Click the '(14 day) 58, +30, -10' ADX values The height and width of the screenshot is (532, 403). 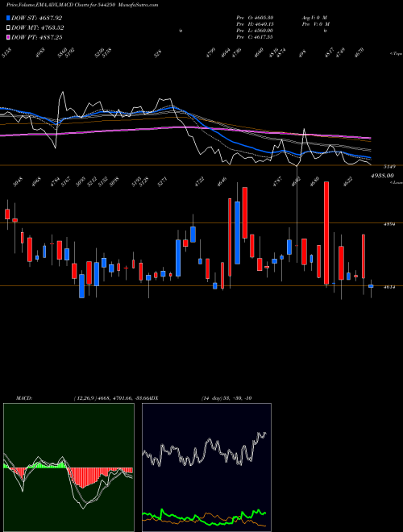(x=226, y=398)
